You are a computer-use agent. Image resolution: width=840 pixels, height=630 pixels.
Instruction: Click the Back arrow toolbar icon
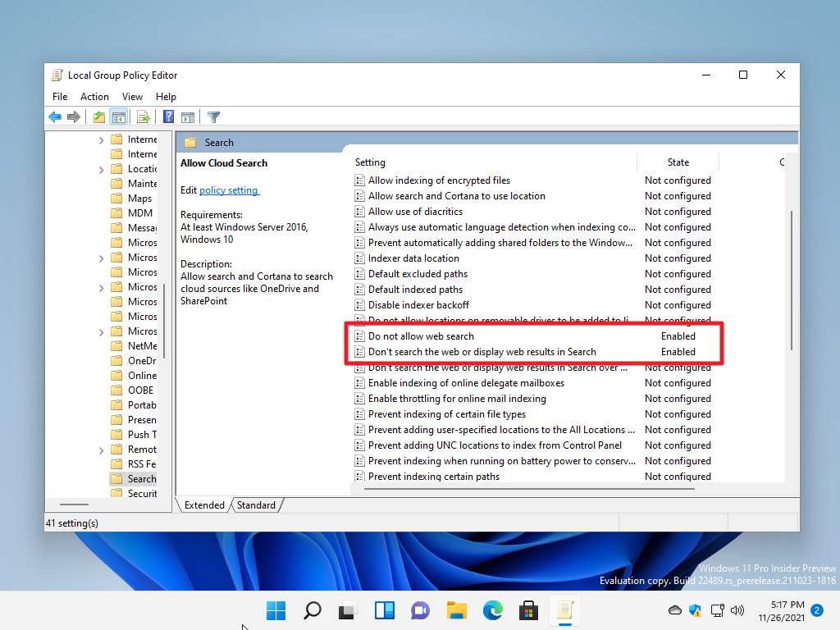pyautogui.click(x=55, y=116)
